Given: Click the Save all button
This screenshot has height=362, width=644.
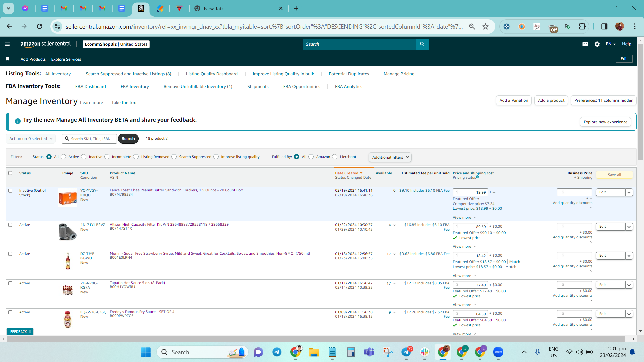Looking at the screenshot, I should [614, 175].
